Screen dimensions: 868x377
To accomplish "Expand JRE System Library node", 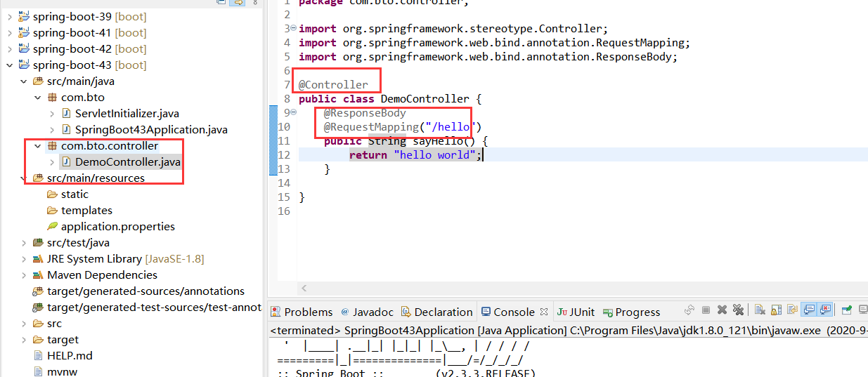I will pos(23,258).
